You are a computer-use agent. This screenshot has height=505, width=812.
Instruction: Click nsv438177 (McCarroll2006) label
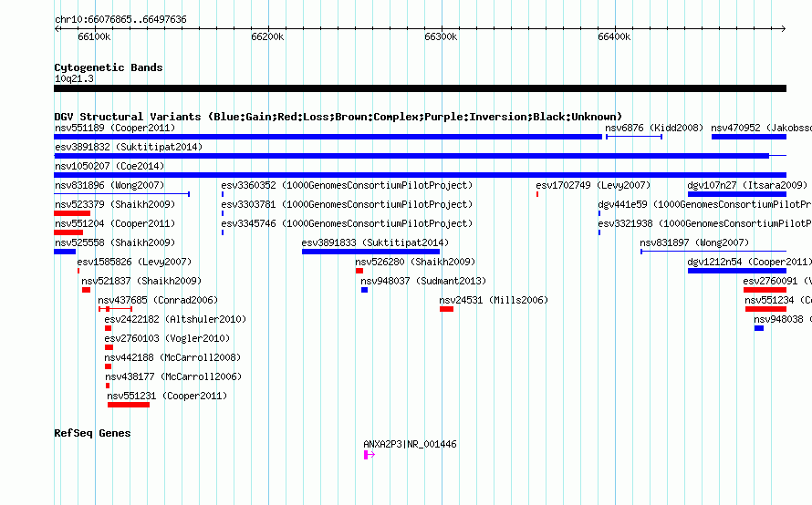pyautogui.click(x=173, y=376)
